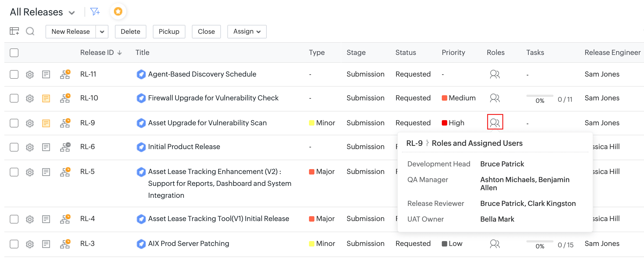
Task: Expand the Assign dropdown menu
Action: point(247,32)
